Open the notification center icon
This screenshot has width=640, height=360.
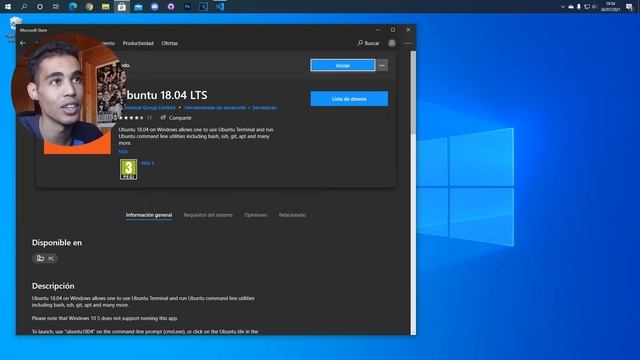point(629,7)
